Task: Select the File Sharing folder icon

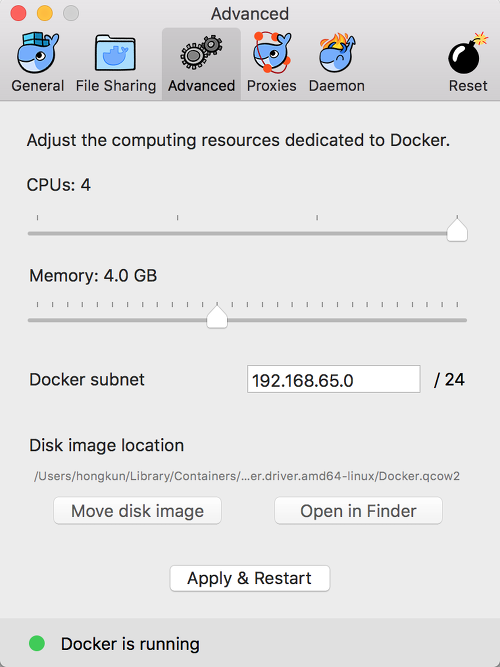Action: coord(115,53)
